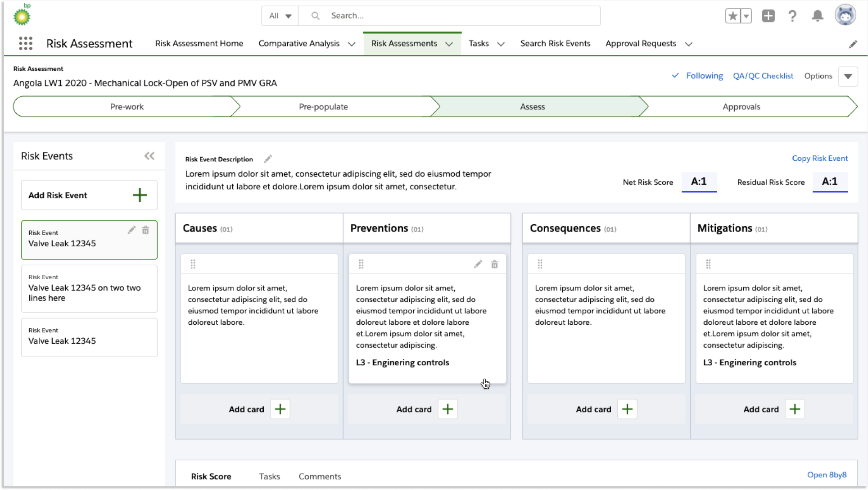Click the Residual Risk Score A:1 value
The height and width of the screenshot is (490, 868).
tap(830, 181)
